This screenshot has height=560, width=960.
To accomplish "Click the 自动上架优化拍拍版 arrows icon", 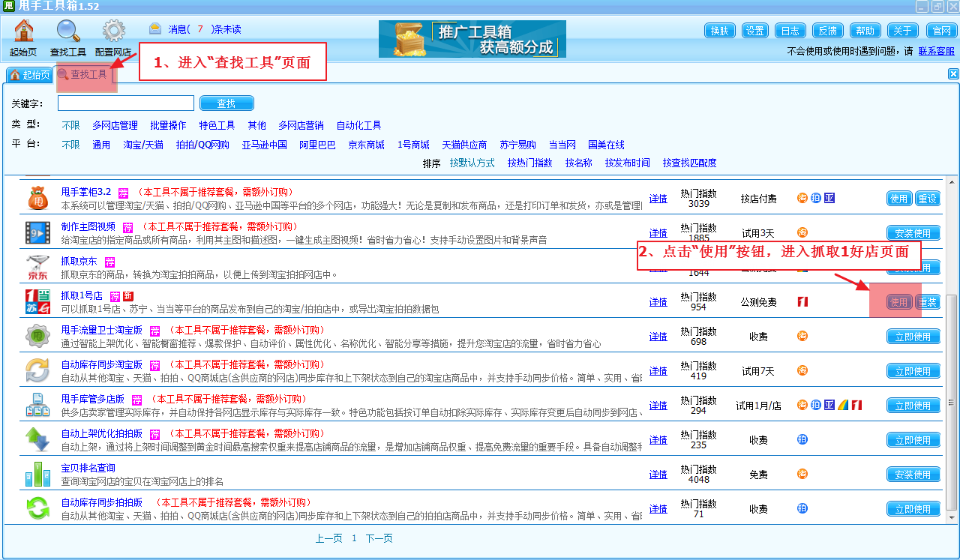I will coord(37,440).
